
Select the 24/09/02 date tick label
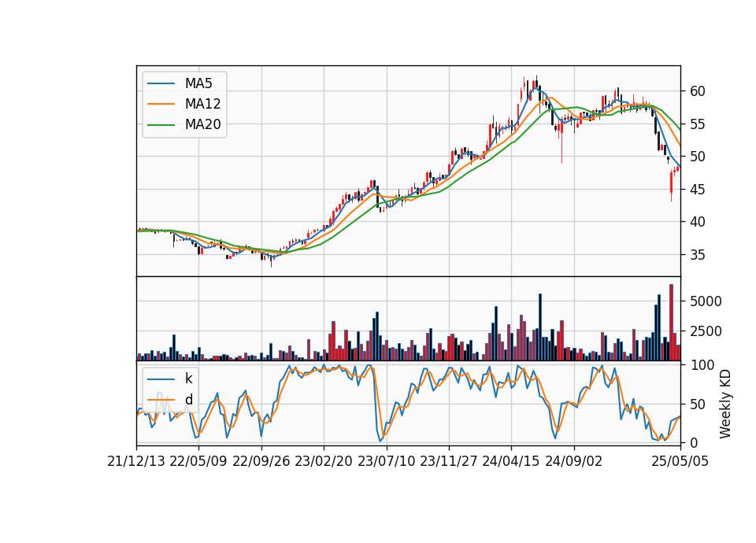574,462
